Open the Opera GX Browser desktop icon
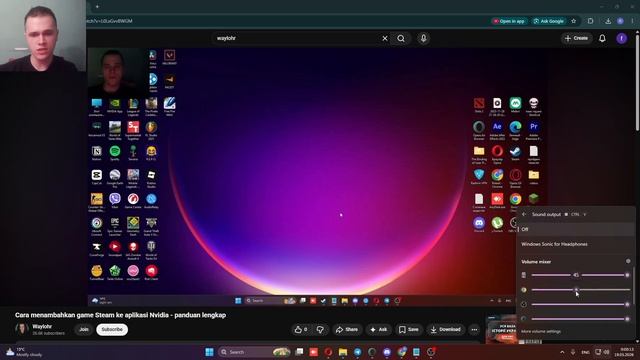640x360 pixels. tap(515, 178)
